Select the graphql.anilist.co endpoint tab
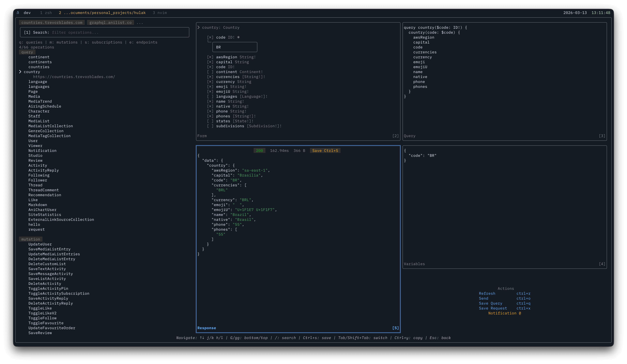627x364 pixels. [x=111, y=23]
